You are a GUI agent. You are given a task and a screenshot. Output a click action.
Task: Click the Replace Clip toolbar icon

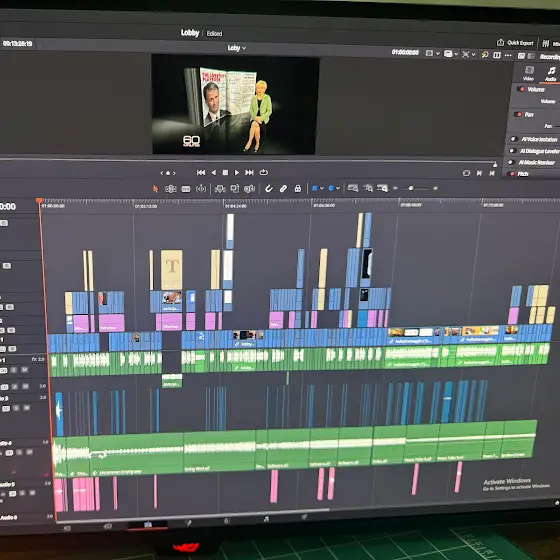coord(249,189)
